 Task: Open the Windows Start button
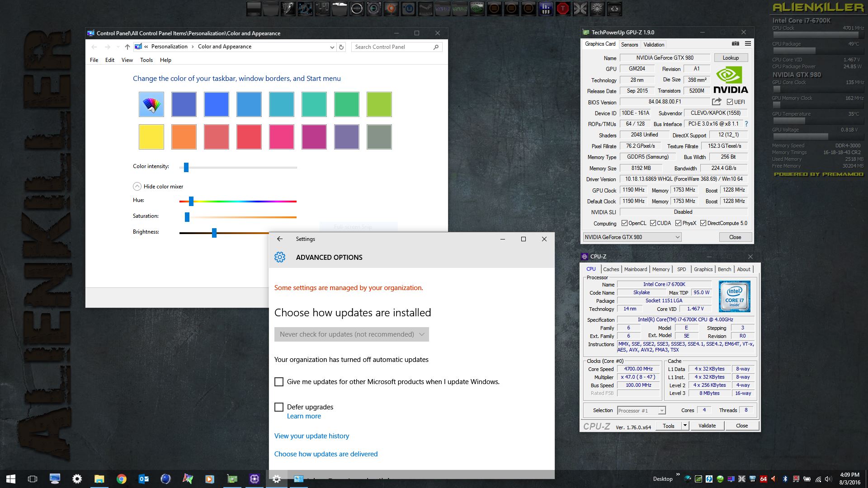coord(11,479)
